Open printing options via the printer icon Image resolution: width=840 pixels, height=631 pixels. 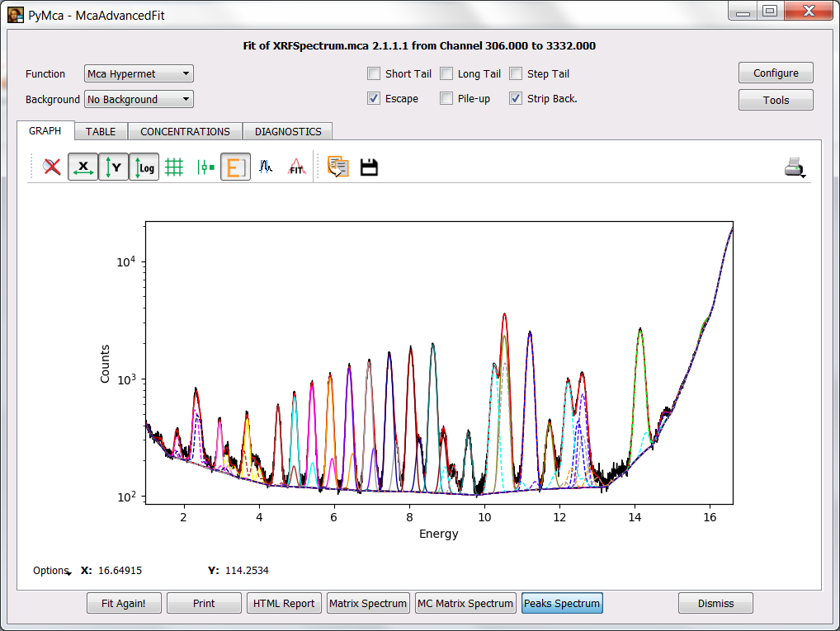[x=794, y=167]
